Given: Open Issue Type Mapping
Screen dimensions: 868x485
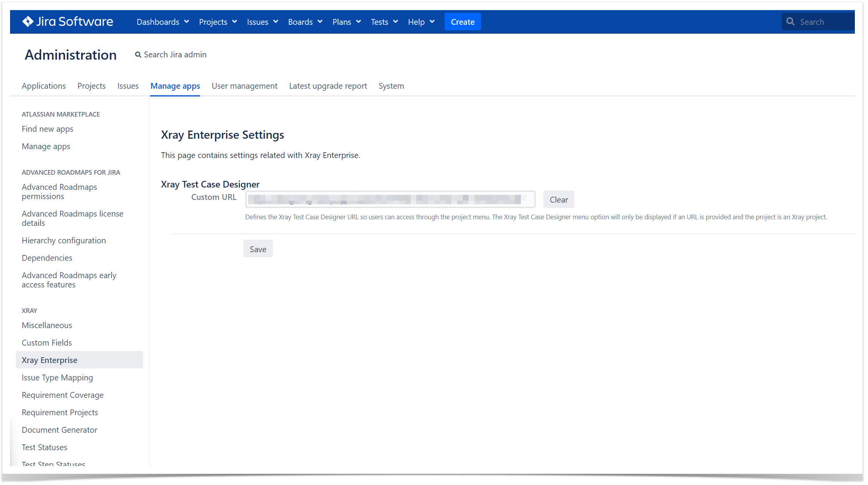Looking at the screenshot, I should (x=57, y=378).
